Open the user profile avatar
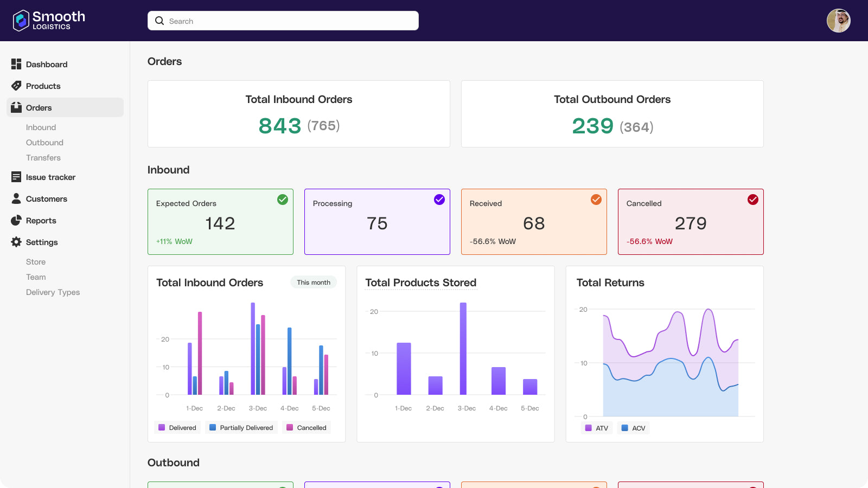The image size is (868, 488). (838, 21)
